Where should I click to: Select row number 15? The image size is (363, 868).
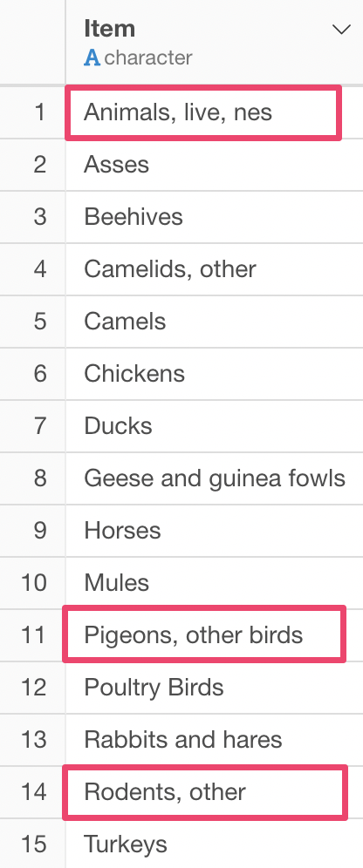tap(33, 844)
